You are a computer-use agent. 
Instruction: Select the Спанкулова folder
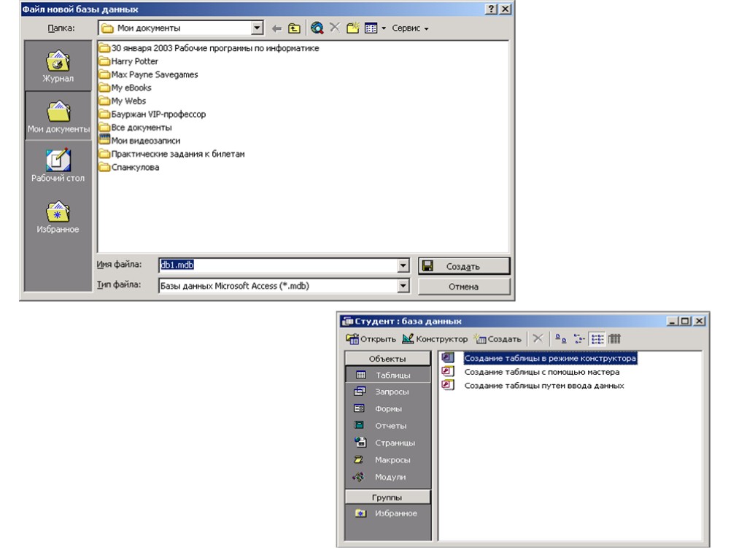(128, 168)
